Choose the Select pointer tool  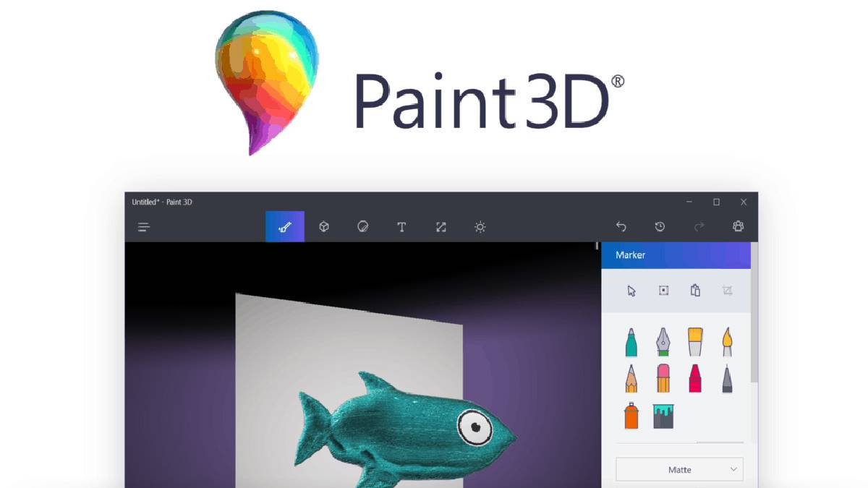[x=631, y=291]
